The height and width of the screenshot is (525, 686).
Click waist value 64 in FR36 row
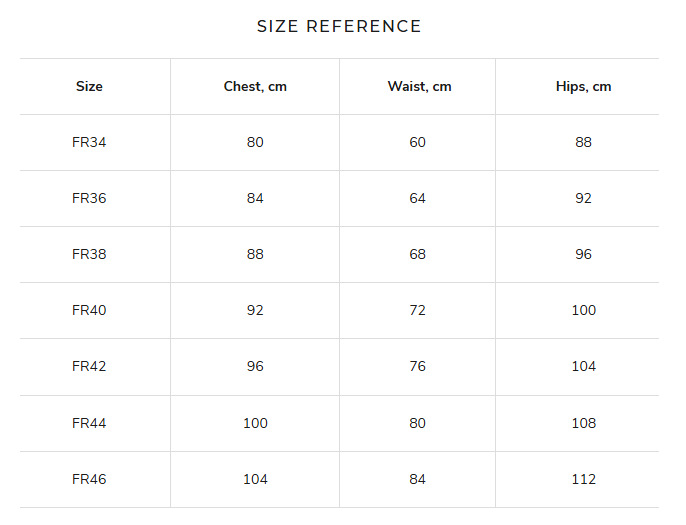point(417,198)
